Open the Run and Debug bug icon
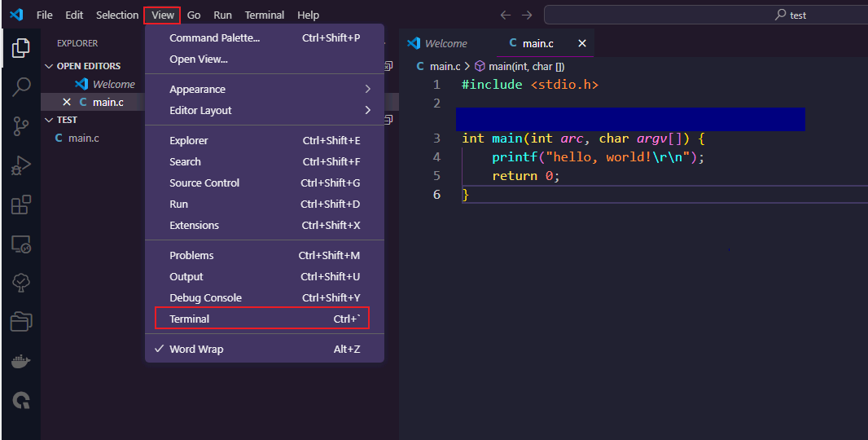 20,165
